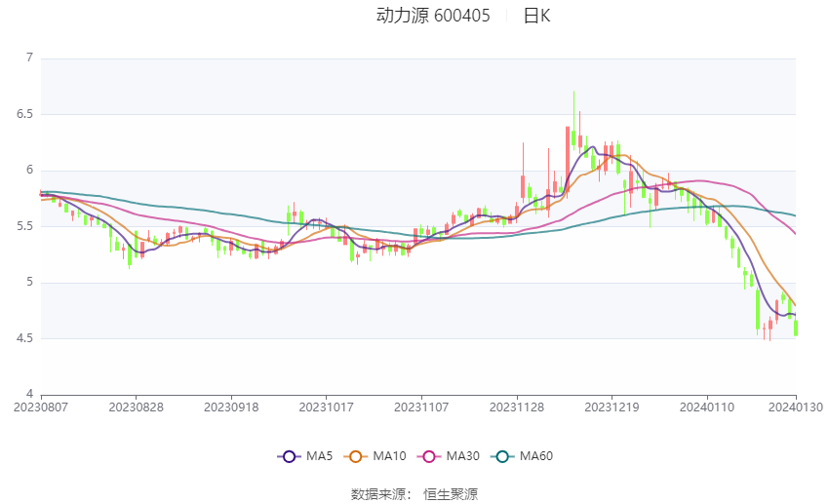Screen dimensions: 829x504
Task: Click the 20230918 x-axis date label
Action: pos(231,407)
